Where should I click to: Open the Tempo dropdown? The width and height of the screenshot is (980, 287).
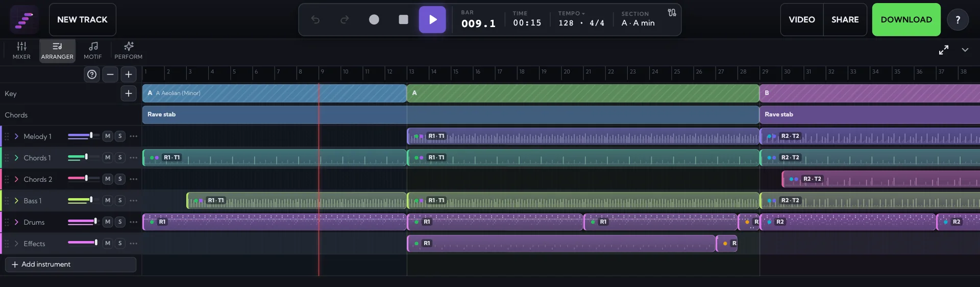tap(571, 13)
